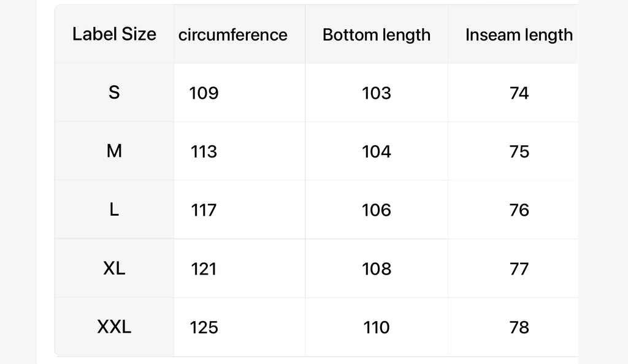This screenshot has width=628, height=364.
Task: Select the M size label cell
Action: (x=114, y=151)
